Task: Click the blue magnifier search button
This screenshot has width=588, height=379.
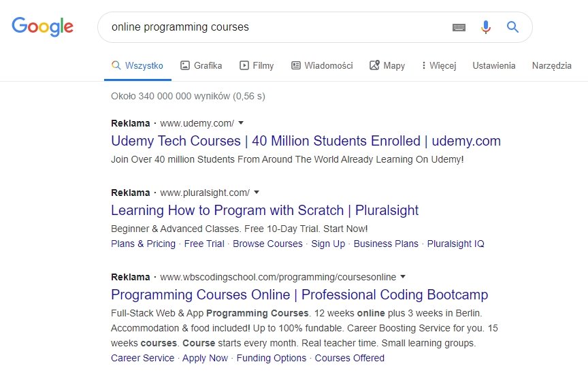Action: point(512,27)
